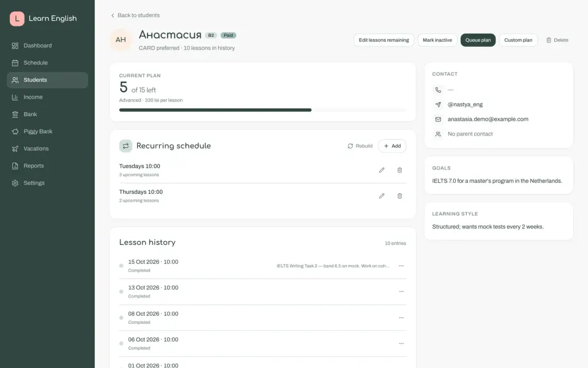Click the Bank building icon

click(15, 115)
